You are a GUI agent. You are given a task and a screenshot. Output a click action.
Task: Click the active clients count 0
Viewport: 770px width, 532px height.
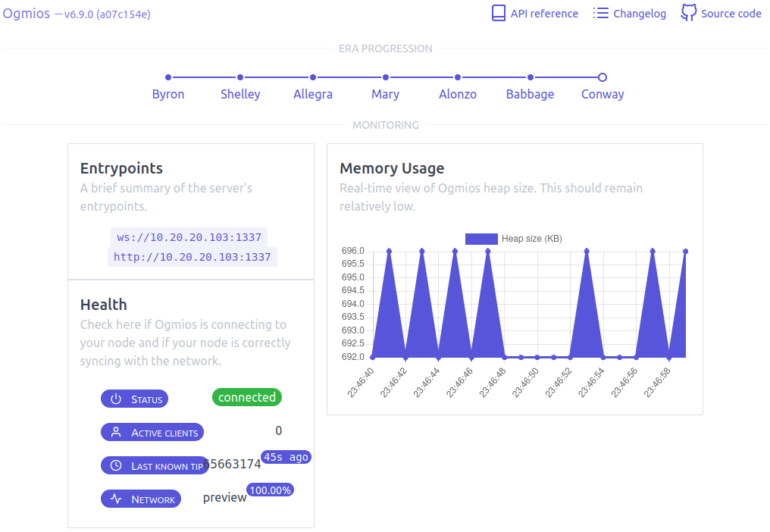pos(278,430)
